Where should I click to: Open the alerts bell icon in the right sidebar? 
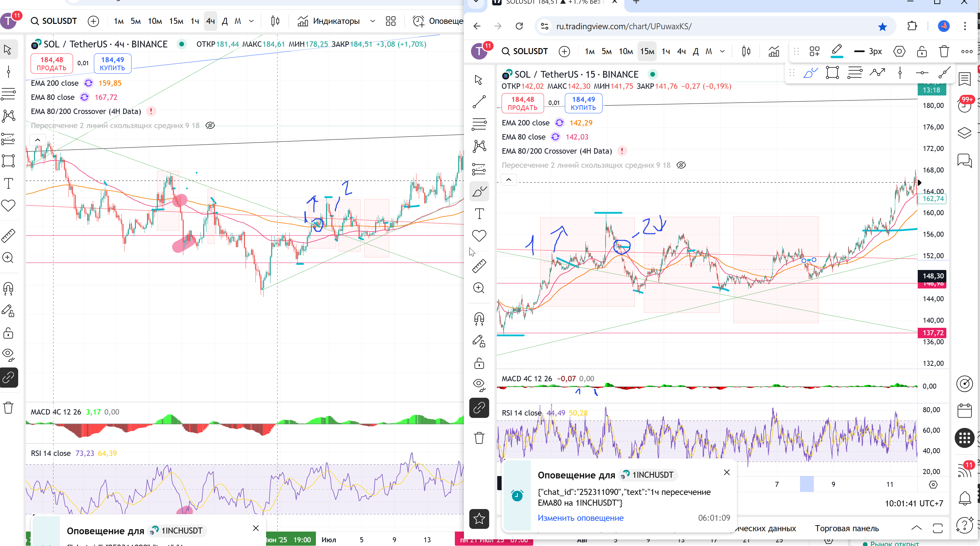click(965, 498)
